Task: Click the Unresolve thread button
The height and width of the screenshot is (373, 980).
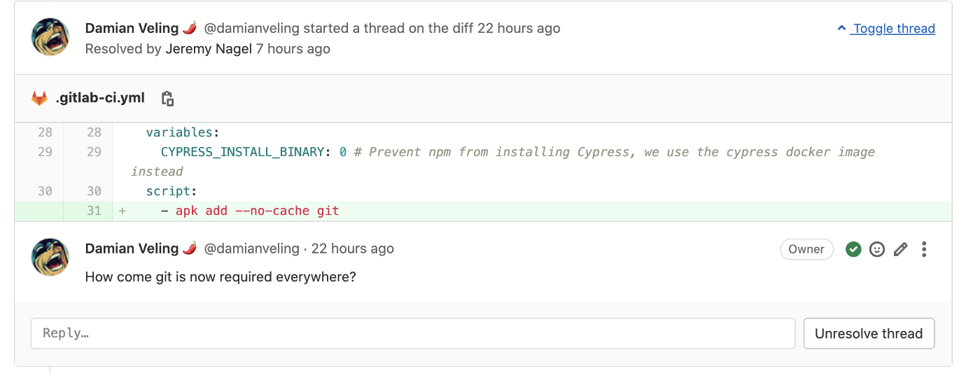Action: tap(869, 333)
